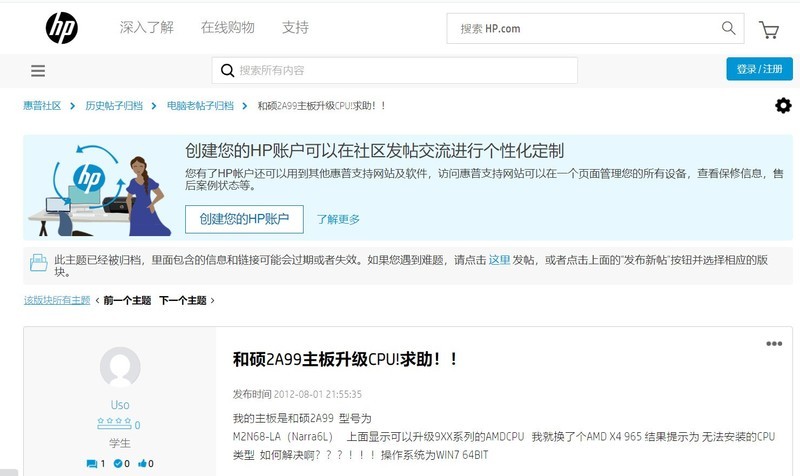Viewport: 800px width, 476px height.
Task: Click the HP logo
Action: click(x=62, y=28)
